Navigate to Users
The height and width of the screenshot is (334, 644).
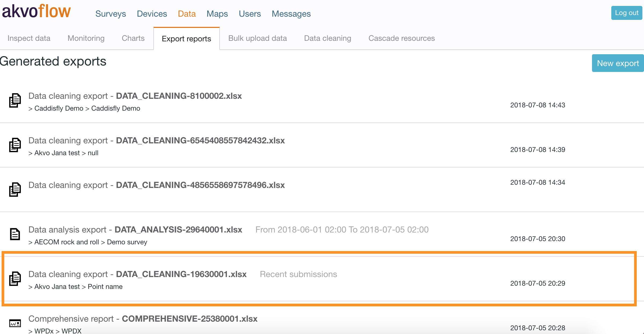pyautogui.click(x=250, y=14)
